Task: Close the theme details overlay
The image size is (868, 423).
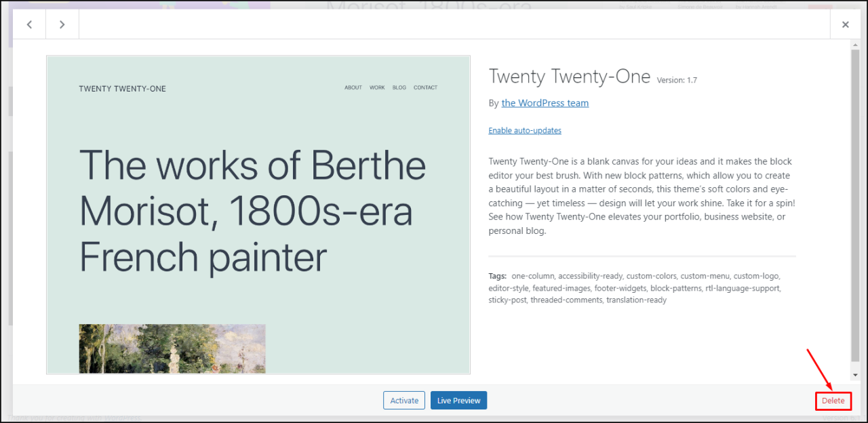Action: click(x=845, y=24)
